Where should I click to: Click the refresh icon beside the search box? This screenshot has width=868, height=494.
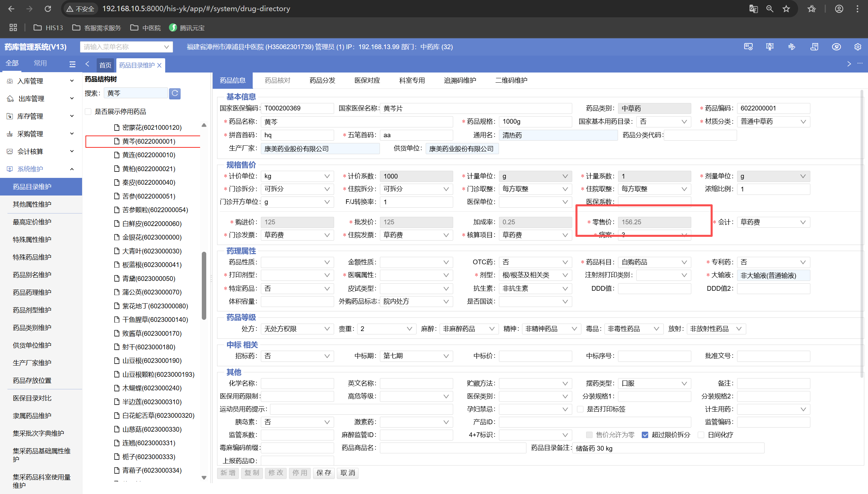175,93
